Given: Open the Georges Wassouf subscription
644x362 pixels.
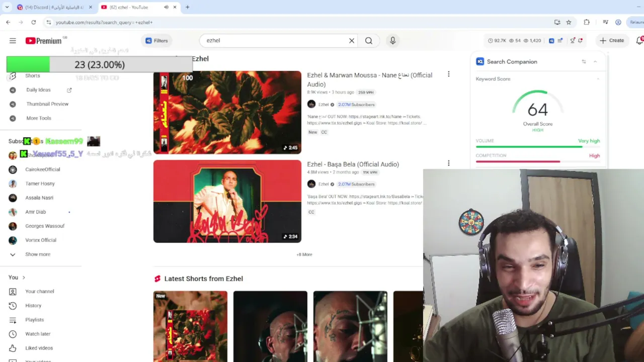Looking at the screenshot, I should pos(45,226).
